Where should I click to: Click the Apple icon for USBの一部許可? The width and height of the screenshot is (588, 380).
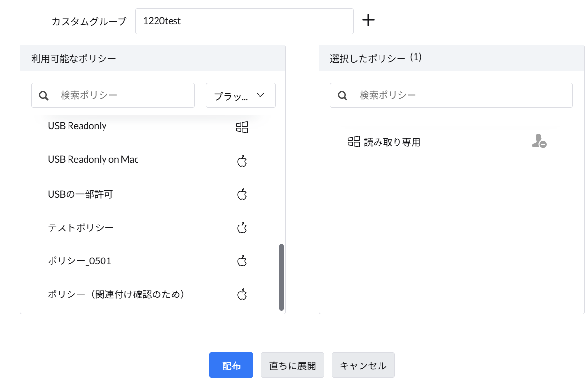242,194
